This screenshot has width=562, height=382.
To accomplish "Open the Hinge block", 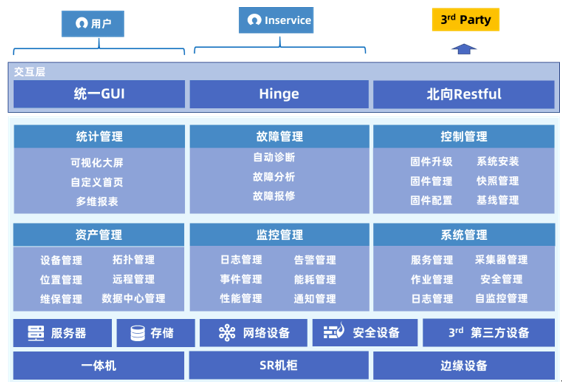I will pyautogui.click(x=279, y=94).
